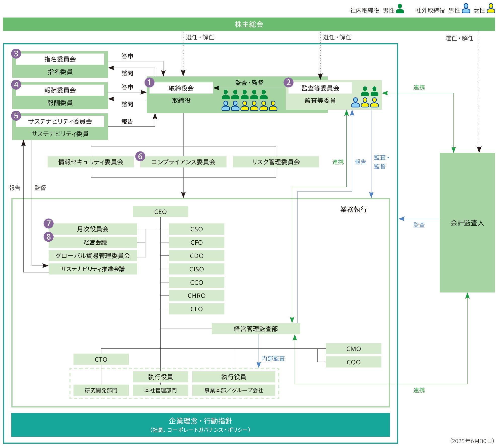
Task: Click the 情報セキュリティ委員会 box
Action: 91,162
